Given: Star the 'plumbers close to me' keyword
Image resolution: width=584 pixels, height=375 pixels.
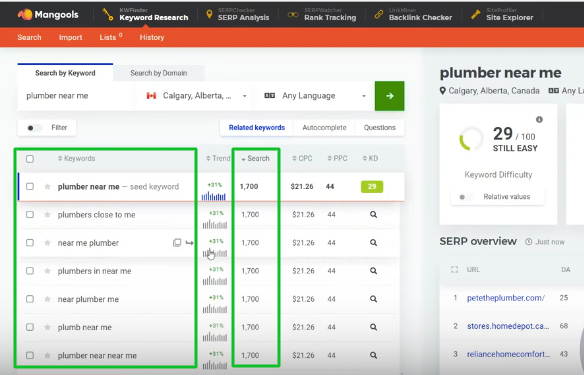Looking at the screenshot, I should pos(47,214).
